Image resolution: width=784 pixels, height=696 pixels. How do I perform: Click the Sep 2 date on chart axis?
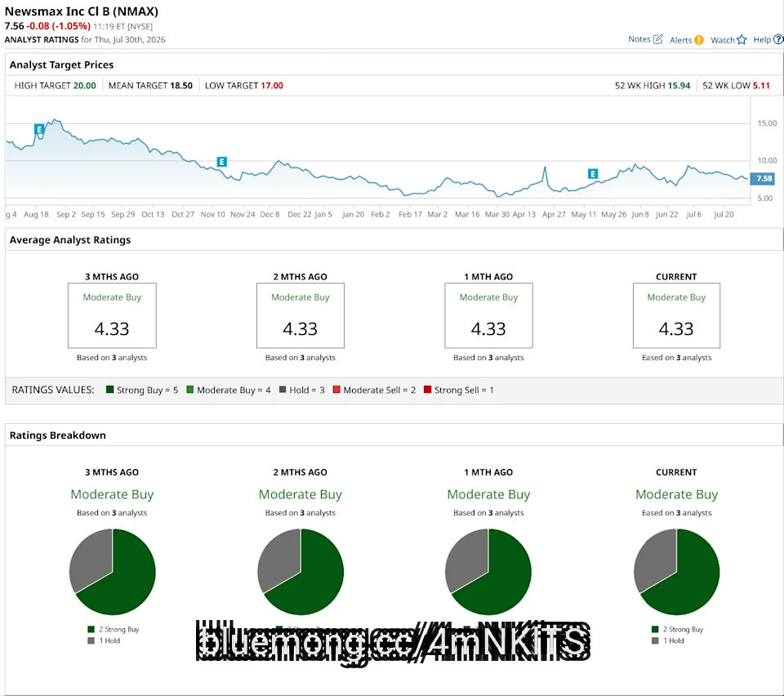point(66,214)
